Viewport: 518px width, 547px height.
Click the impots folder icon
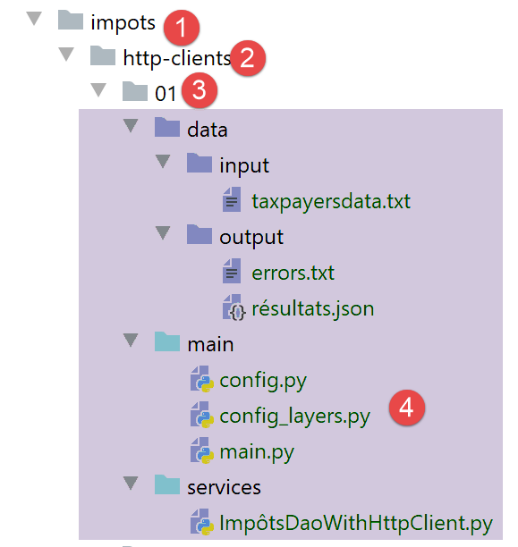pyautogui.click(x=70, y=20)
